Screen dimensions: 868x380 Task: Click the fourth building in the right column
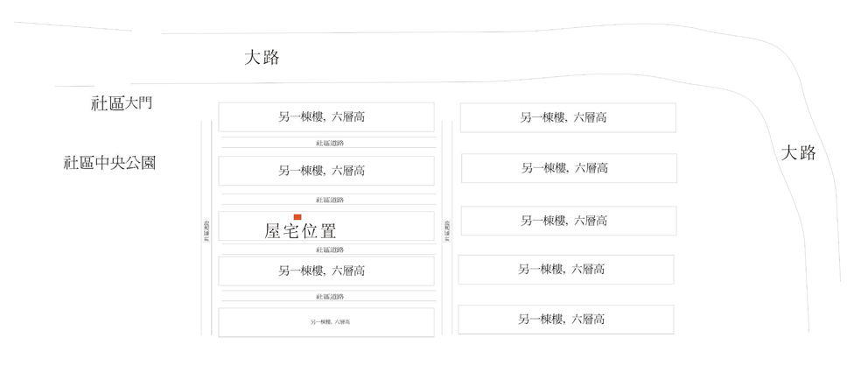(565, 270)
